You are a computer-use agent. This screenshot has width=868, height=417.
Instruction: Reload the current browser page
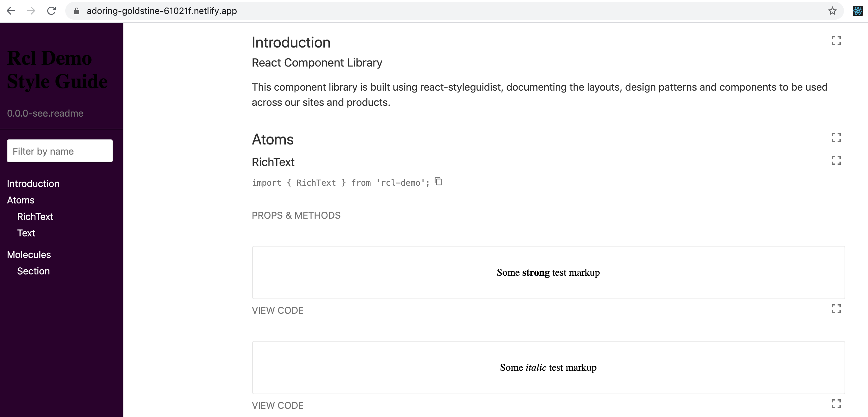51,11
